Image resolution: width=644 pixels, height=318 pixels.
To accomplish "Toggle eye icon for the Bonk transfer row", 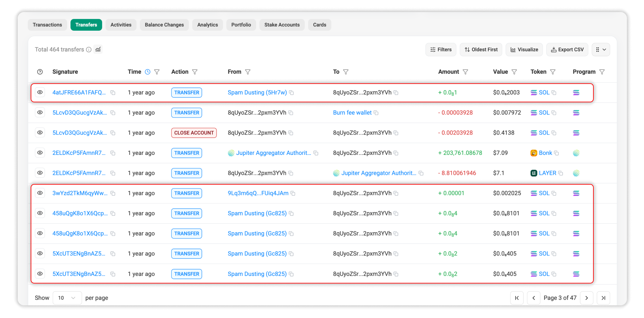I will 40,153.
